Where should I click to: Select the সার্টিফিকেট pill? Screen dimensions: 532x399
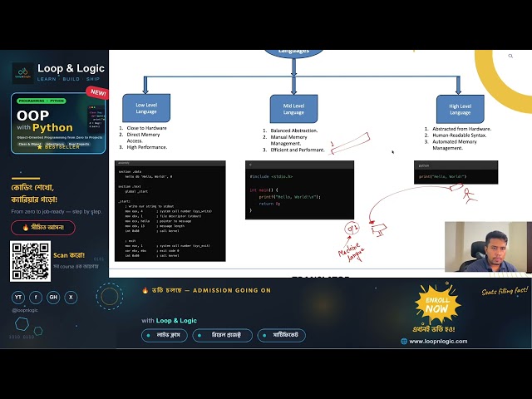282,335
